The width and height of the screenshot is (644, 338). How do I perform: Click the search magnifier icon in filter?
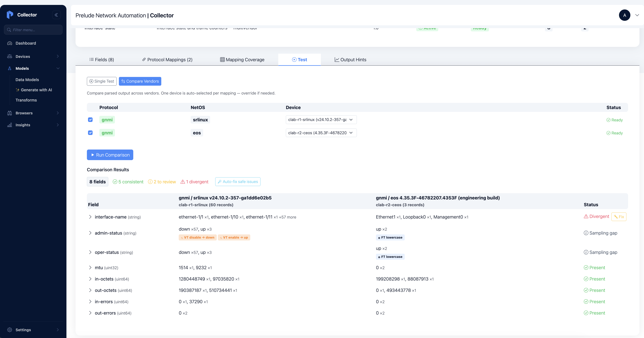[9, 30]
